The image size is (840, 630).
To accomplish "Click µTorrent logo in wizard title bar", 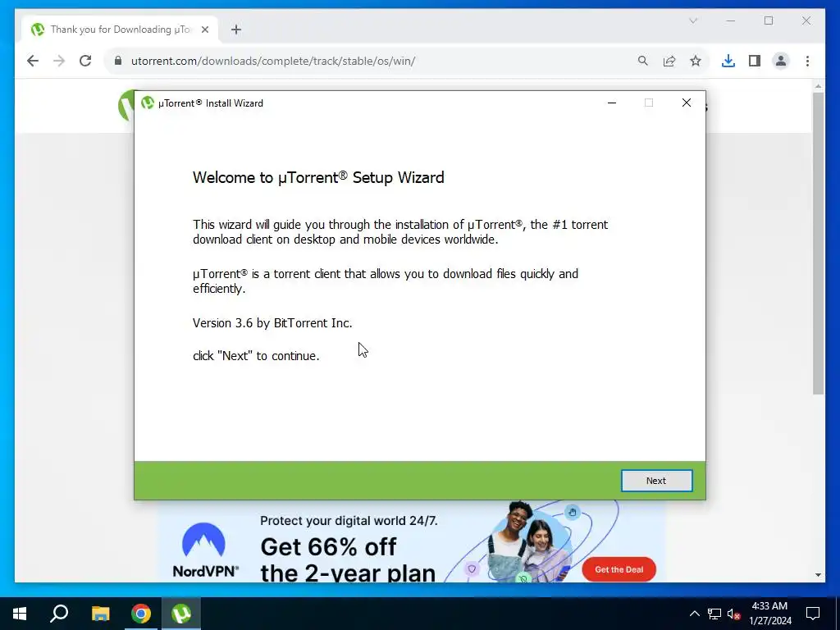I will (x=148, y=103).
